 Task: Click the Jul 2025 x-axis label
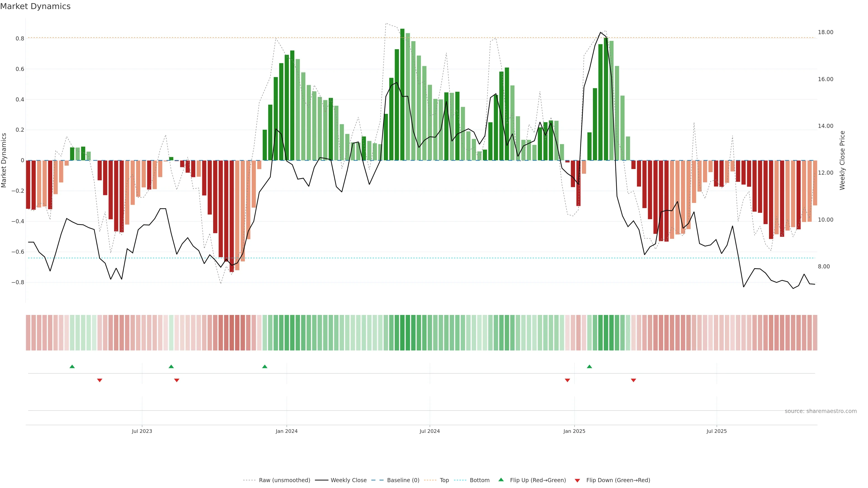click(x=717, y=431)
